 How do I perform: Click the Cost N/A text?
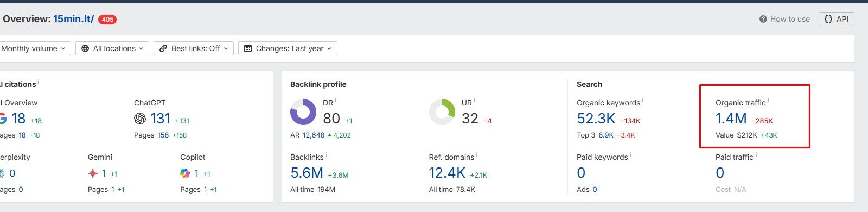[x=731, y=190]
